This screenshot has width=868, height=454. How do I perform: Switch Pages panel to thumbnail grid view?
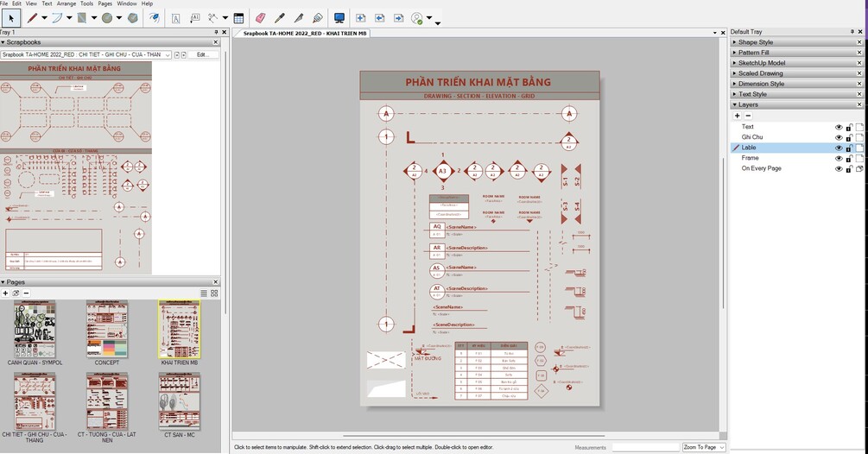(x=214, y=293)
